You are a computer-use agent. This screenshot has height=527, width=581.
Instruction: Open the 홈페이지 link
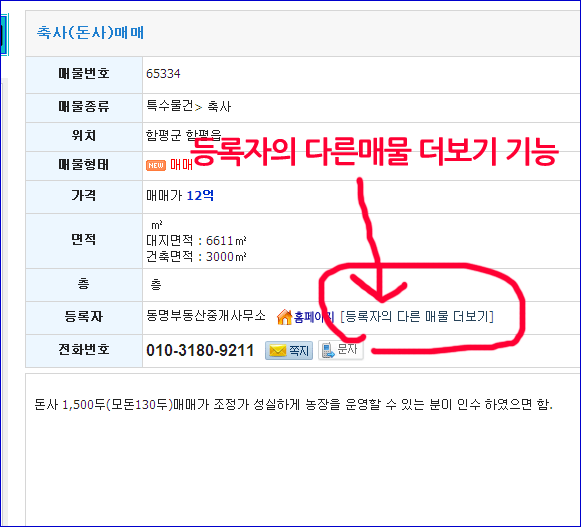pos(313,317)
